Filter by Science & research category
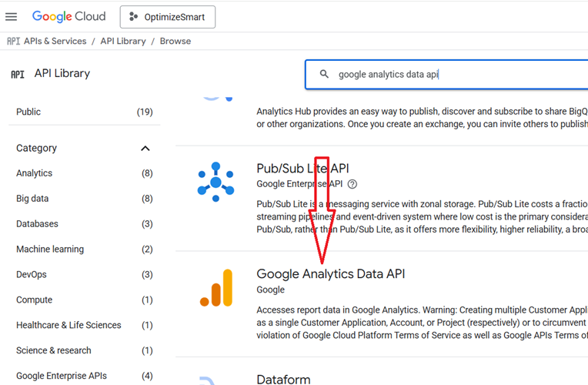Screen dimensions: 588x385 (85, 350)
